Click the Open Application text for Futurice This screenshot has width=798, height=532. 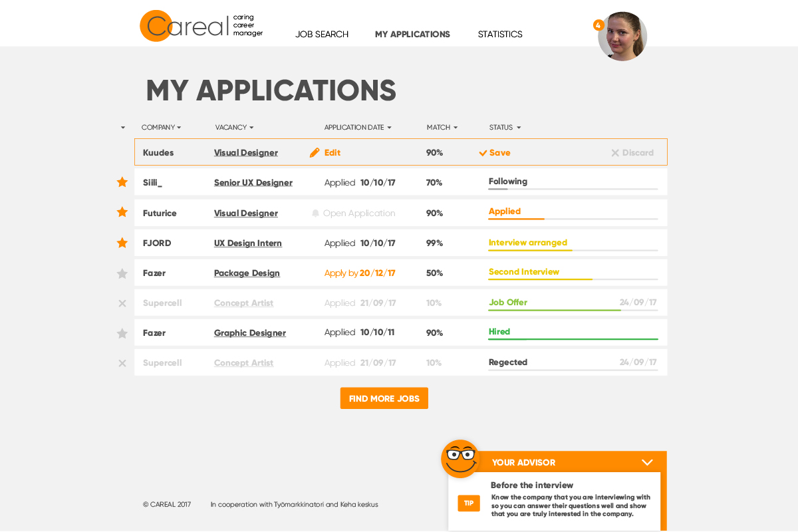(359, 213)
